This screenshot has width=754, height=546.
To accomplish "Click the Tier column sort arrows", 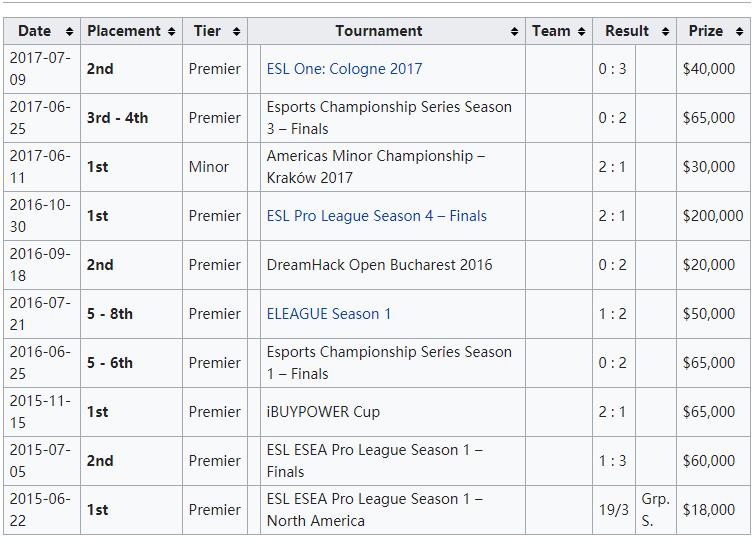I will [236, 32].
